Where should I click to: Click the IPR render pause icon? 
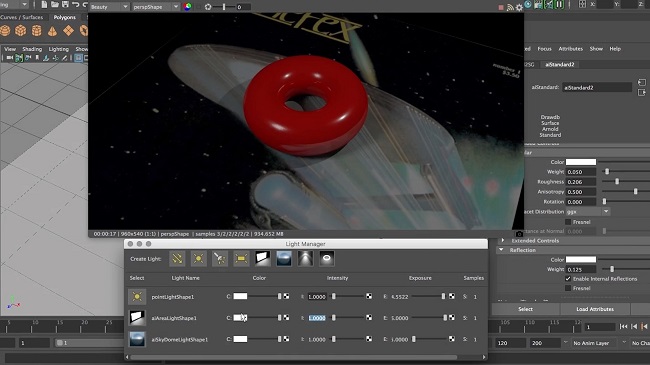coord(559,5)
